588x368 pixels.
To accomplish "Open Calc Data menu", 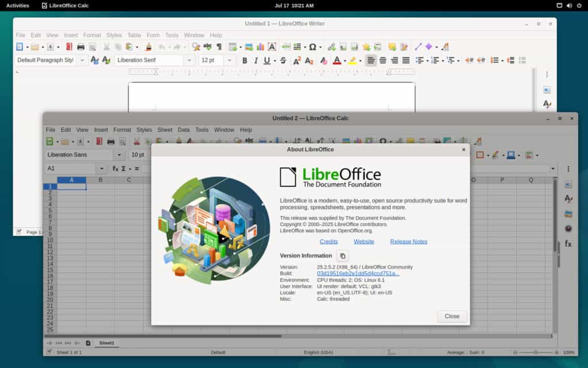I will click(x=183, y=129).
